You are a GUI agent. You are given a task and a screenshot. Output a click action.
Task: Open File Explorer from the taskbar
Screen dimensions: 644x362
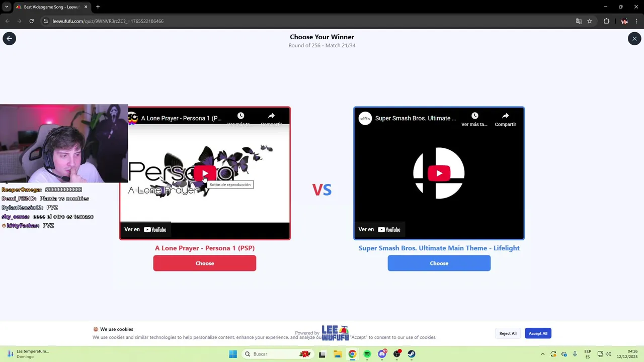pyautogui.click(x=337, y=354)
